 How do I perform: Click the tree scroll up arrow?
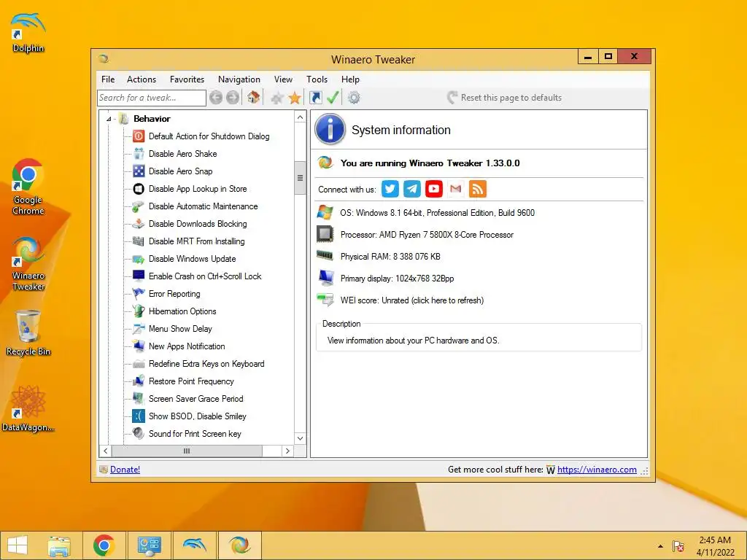point(300,117)
